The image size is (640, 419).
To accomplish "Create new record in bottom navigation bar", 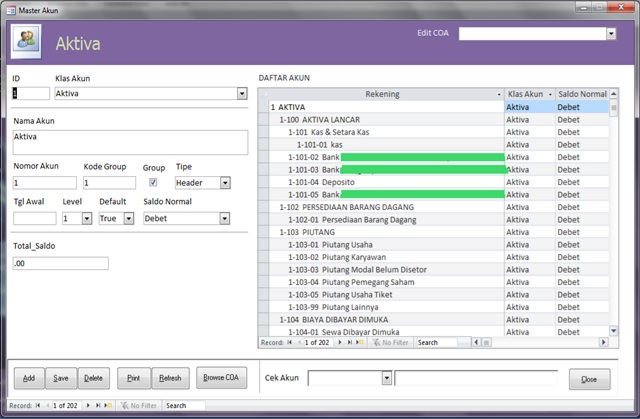I will coord(105,406).
